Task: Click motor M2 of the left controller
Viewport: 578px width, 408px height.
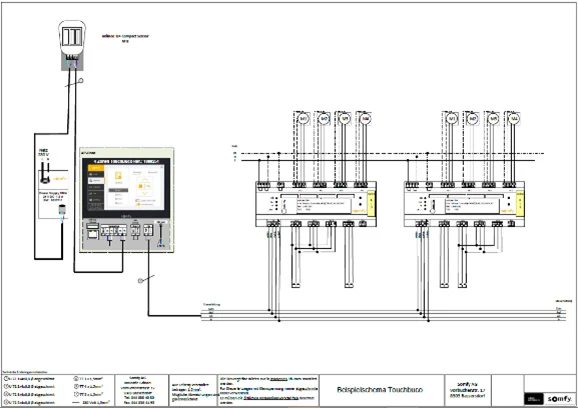Action: pos(324,119)
